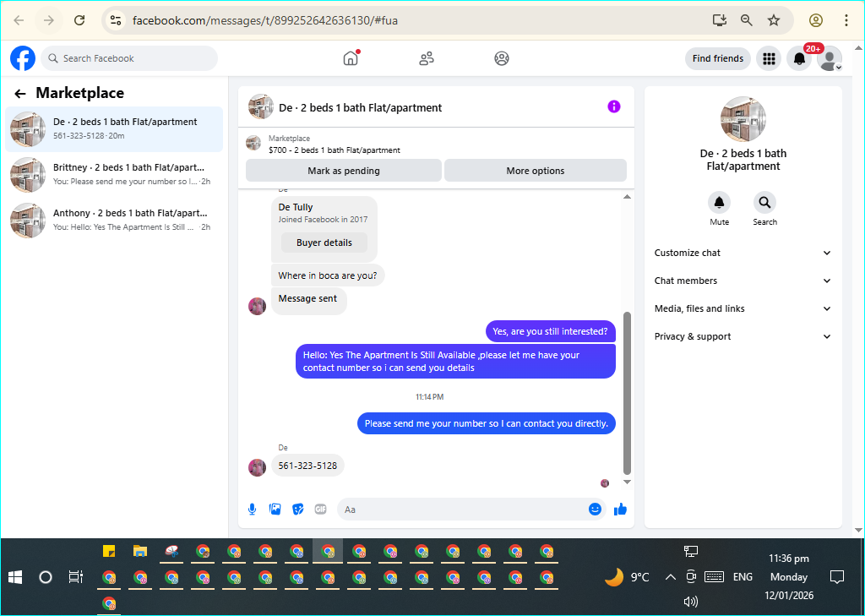The image size is (865, 616).
Task: Click the chat scroll up arrow
Action: pyautogui.click(x=627, y=197)
